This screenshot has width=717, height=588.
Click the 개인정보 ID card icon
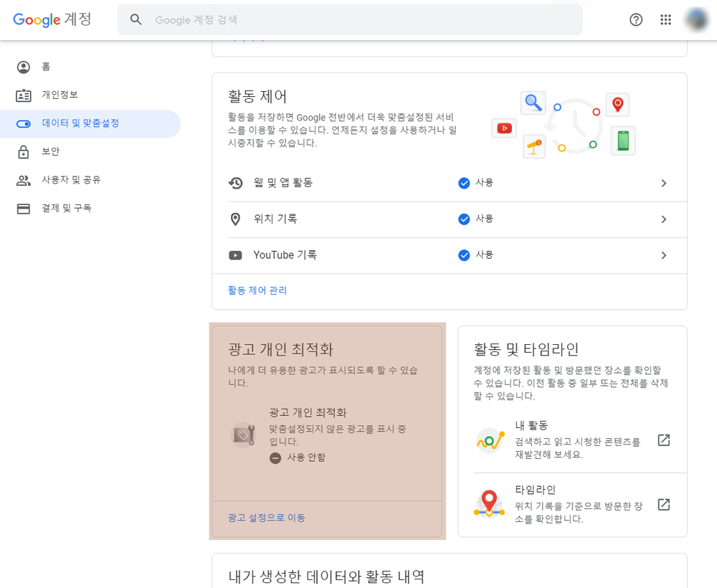click(x=24, y=95)
